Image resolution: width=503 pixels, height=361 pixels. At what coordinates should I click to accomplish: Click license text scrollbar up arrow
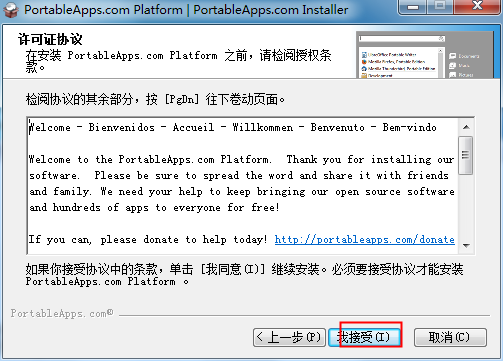click(466, 127)
